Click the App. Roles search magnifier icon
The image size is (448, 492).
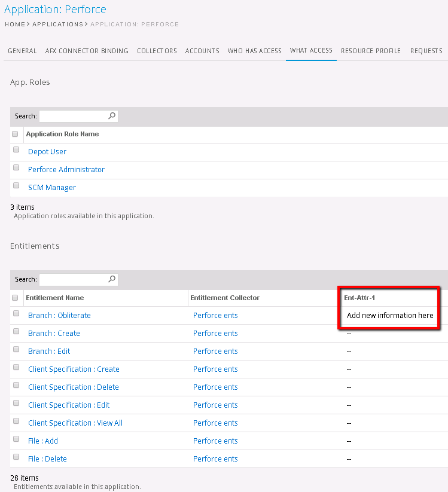tap(112, 115)
